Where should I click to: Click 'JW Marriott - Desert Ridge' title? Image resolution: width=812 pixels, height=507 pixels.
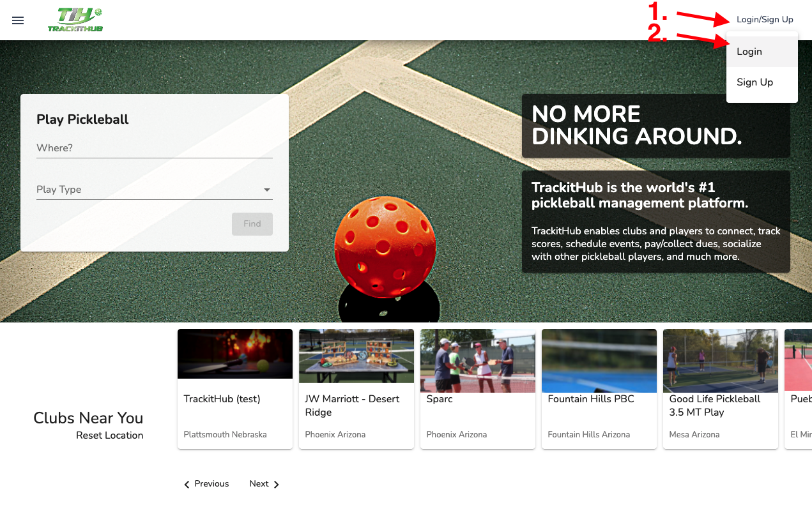coord(352,405)
